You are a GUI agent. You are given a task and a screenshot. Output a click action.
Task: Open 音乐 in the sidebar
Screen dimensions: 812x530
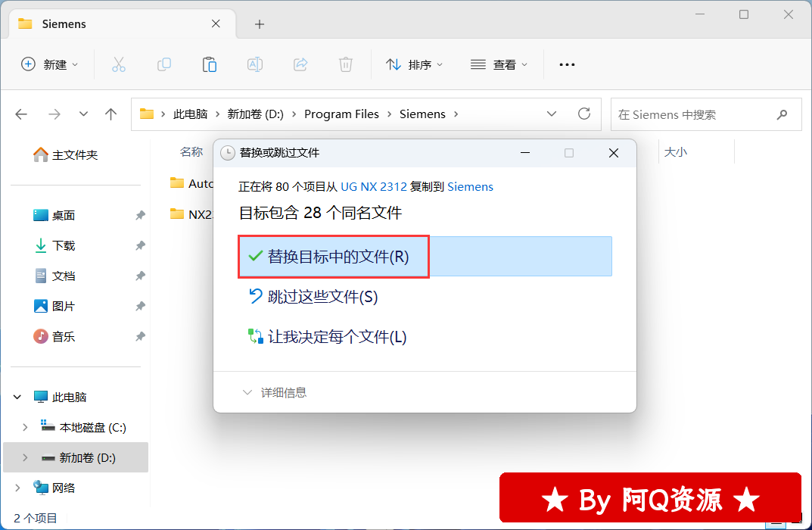[x=64, y=337]
